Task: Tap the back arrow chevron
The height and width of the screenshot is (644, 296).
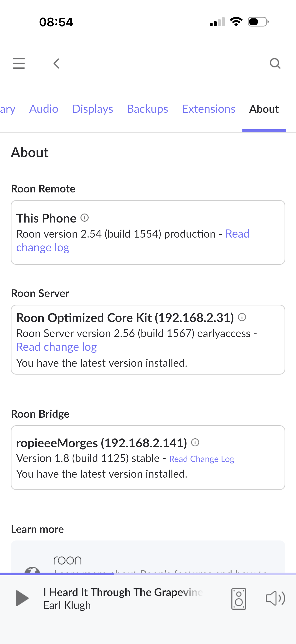Action: click(57, 64)
